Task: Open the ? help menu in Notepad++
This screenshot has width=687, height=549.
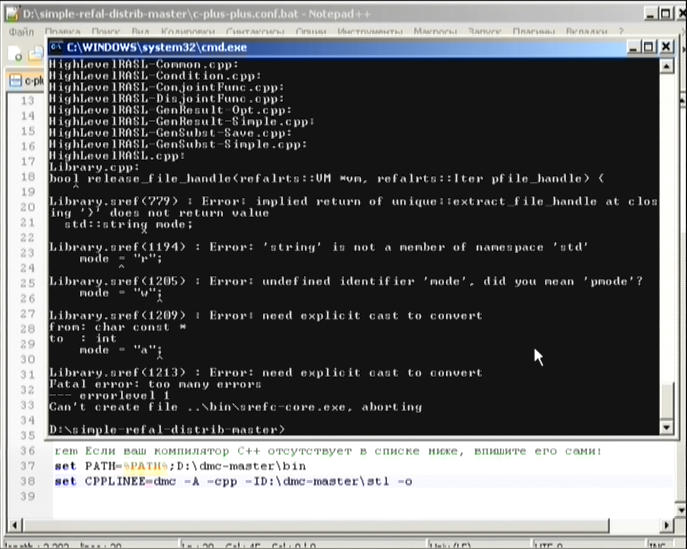Action: point(621,32)
